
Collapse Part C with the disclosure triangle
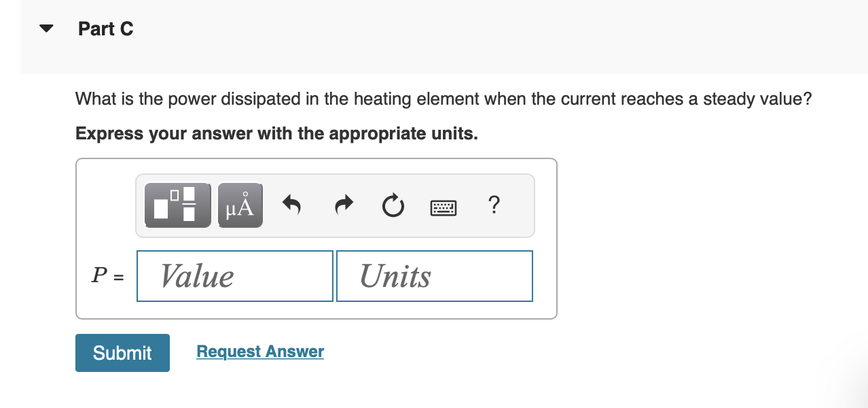click(45, 28)
